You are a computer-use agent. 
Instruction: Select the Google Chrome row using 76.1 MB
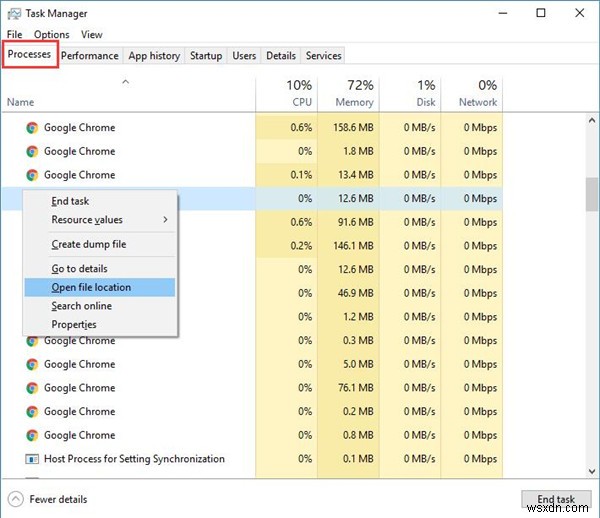click(x=253, y=388)
